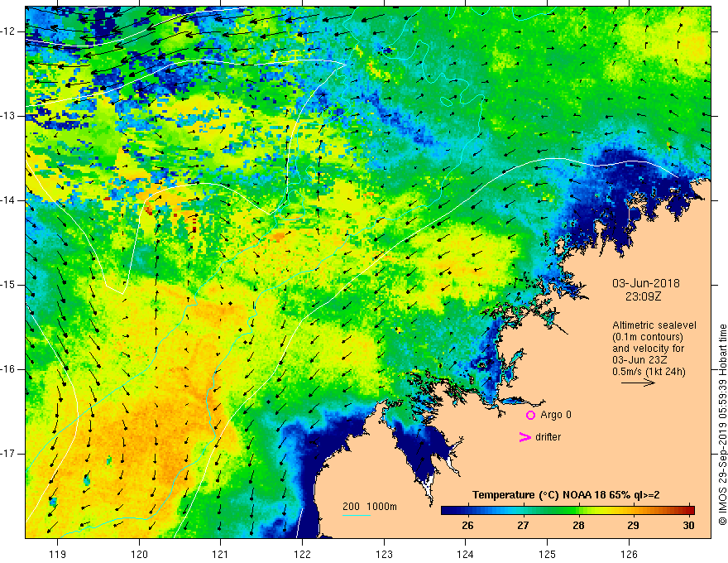Click the longitude axis label 126
The width and height of the screenshot is (728, 563).
pyautogui.click(x=629, y=554)
